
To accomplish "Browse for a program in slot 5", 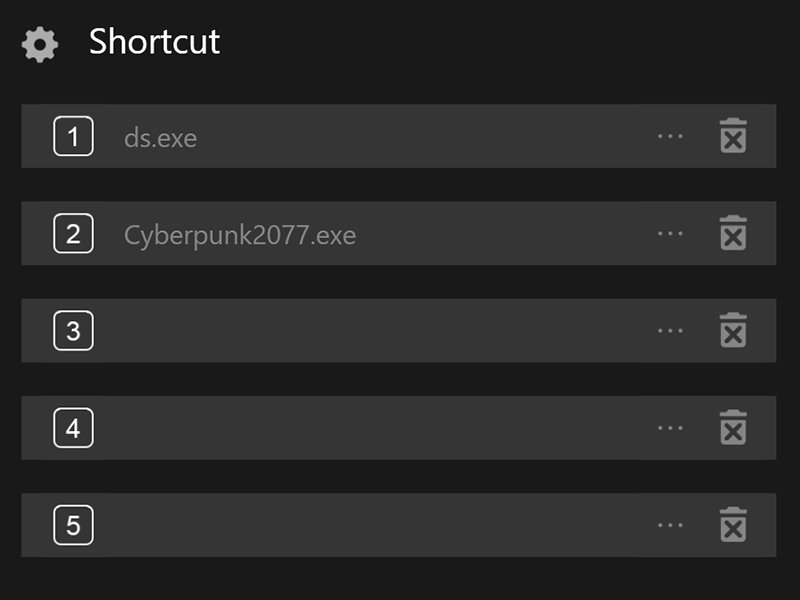I will click(x=670, y=524).
